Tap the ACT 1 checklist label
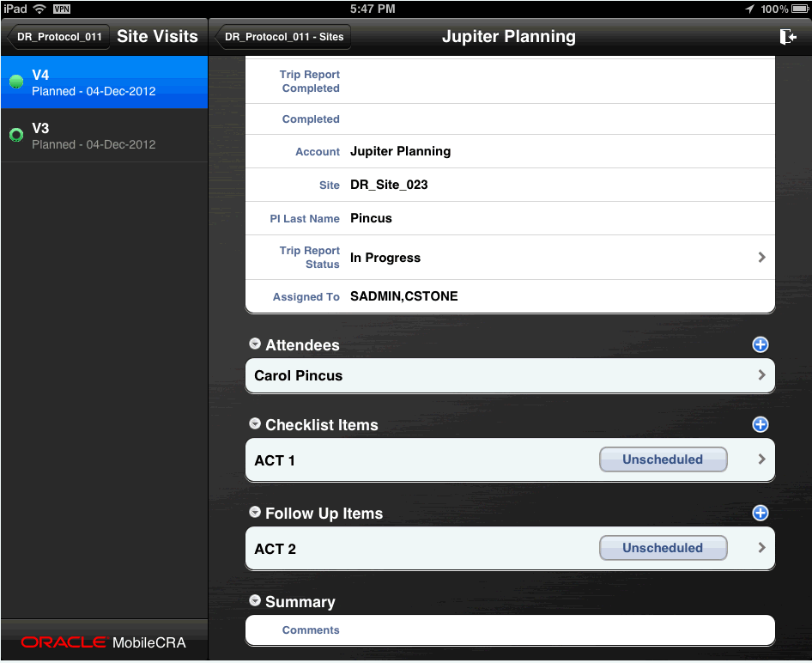This screenshot has height=663, width=812. click(x=275, y=460)
